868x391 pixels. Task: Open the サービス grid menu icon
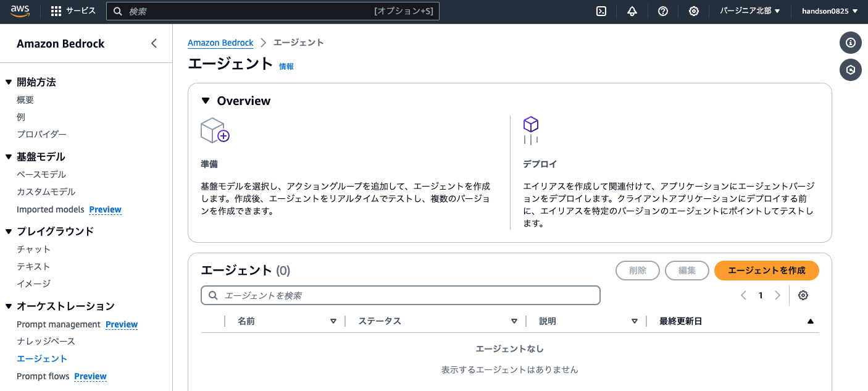[56, 11]
